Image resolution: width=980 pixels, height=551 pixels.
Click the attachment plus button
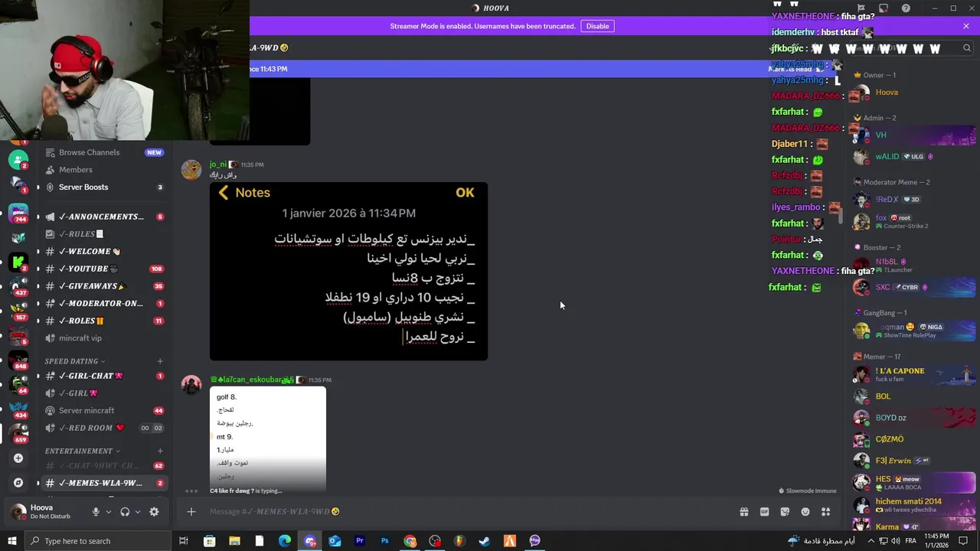coord(191,511)
